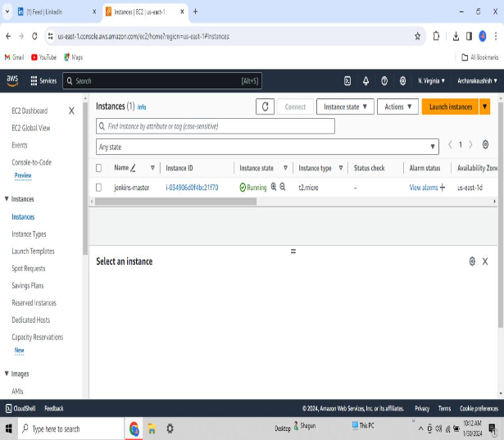Open the AWS help question mark icon

[x=384, y=81]
